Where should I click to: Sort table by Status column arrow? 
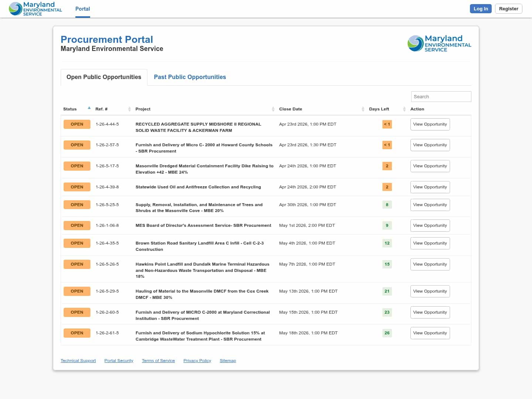click(x=89, y=108)
